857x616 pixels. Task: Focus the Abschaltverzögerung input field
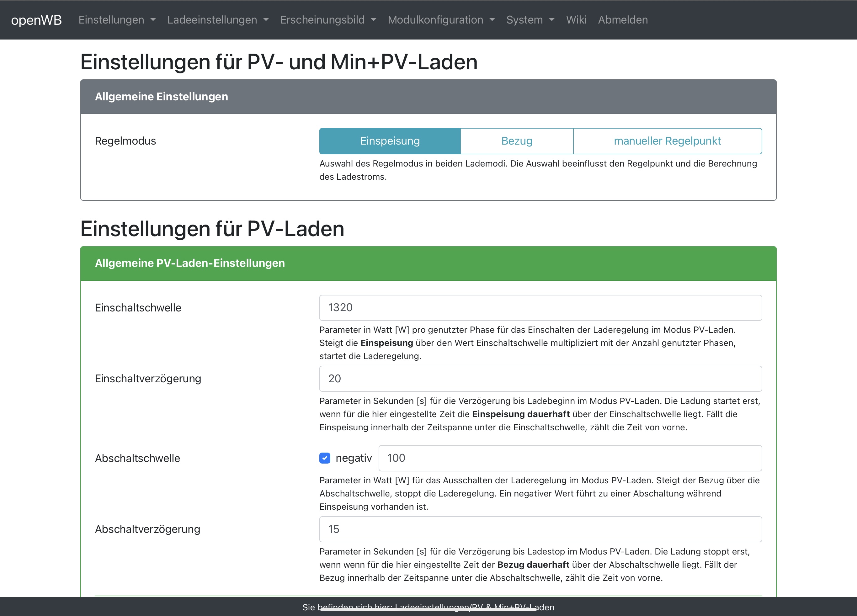(x=540, y=529)
